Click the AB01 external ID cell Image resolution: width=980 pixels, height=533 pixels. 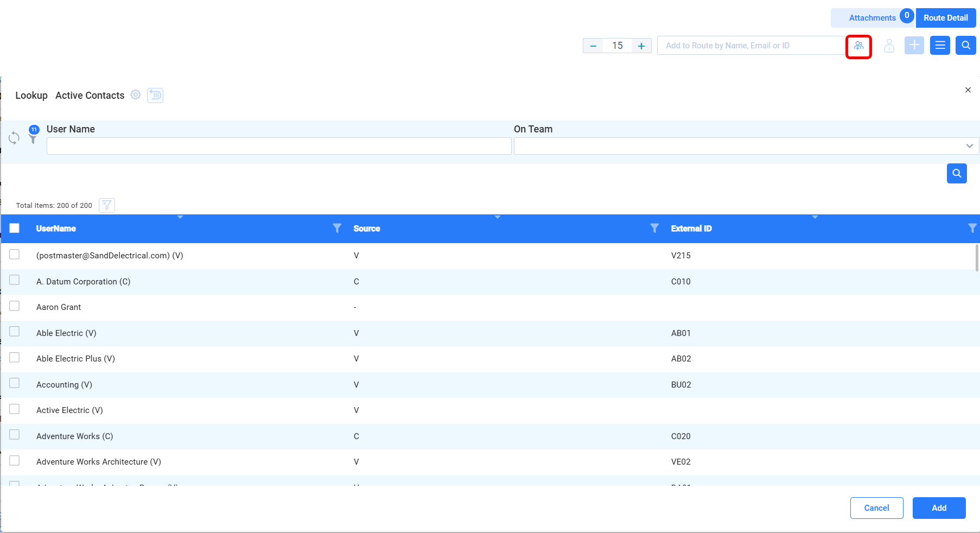pos(681,333)
